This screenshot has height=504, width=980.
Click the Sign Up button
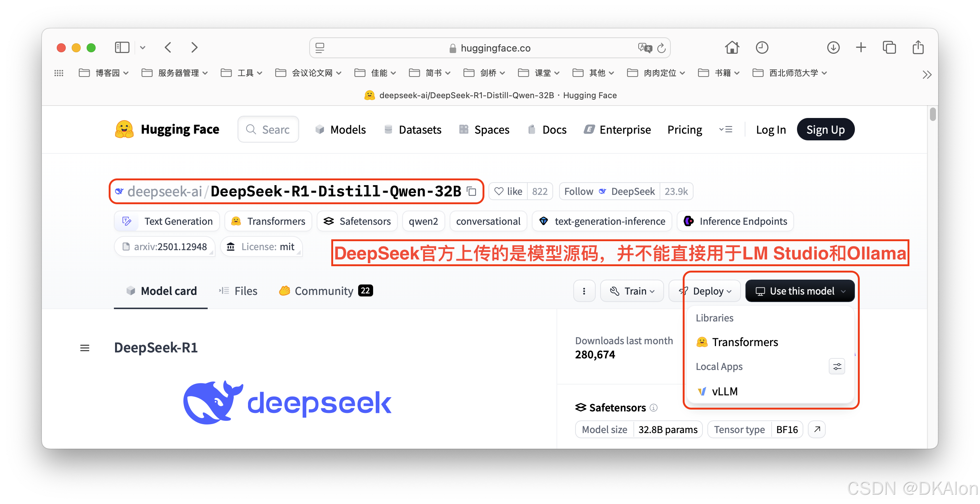point(825,129)
